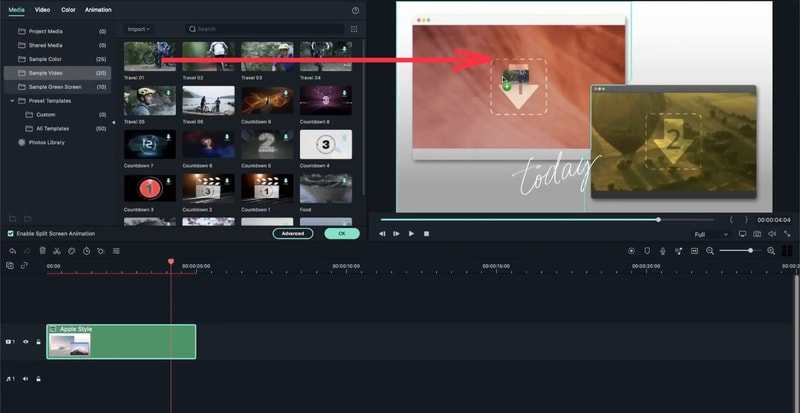Viewport: 800px width, 413px height.
Task: Open the edit sliders tool in timeline toolbar
Action: [x=116, y=251]
